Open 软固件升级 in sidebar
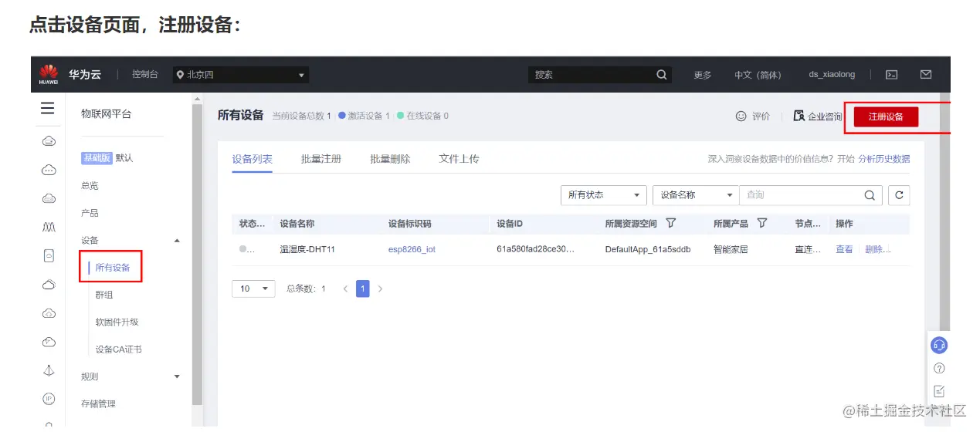This screenshot has height=432, width=980. tap(117, 322)
